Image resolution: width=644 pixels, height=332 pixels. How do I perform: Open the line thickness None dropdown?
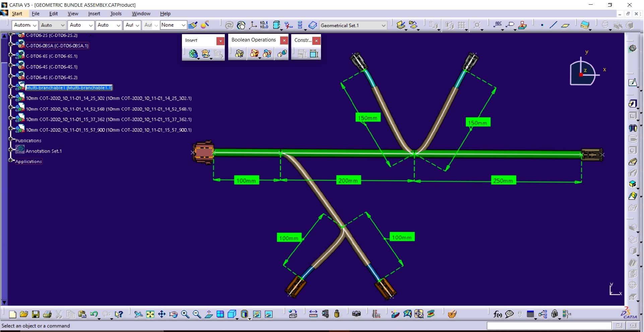pos(183,25)
